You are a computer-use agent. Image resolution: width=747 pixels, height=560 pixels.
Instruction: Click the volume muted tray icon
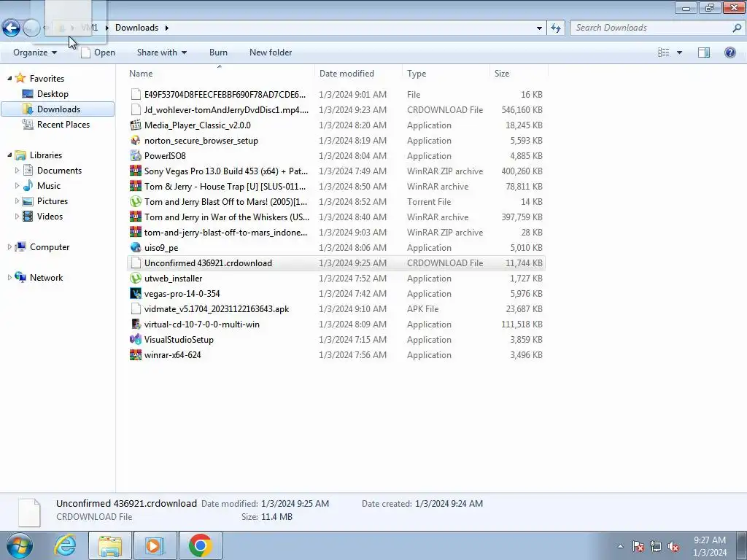click(673, 547)
